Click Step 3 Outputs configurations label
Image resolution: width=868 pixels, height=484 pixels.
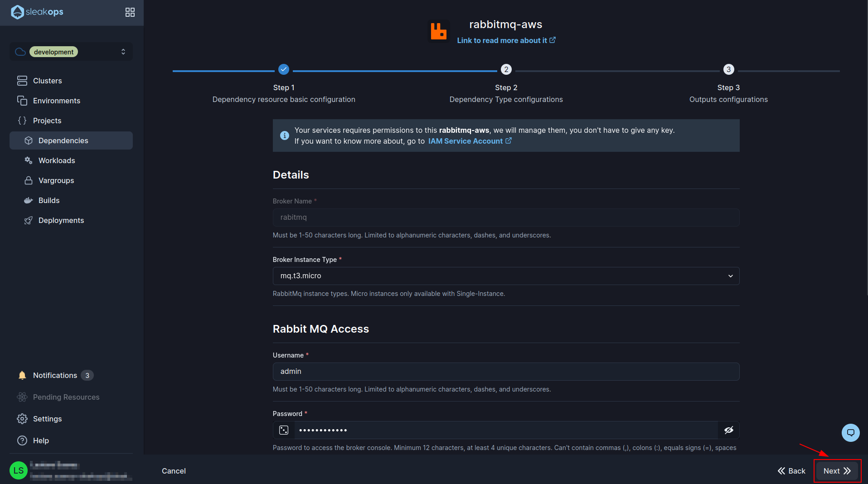click(728, 94)
